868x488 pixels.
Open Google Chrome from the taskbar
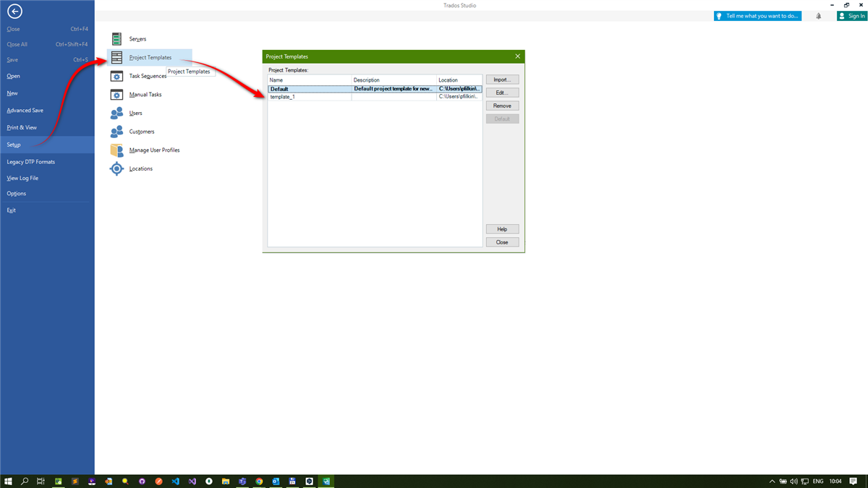coord(259,481)
